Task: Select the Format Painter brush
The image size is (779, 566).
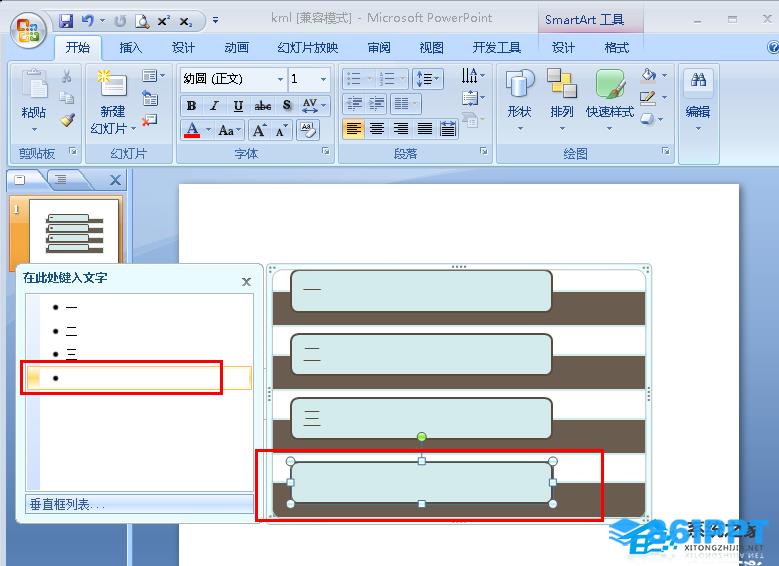Action: pos(67,120)
